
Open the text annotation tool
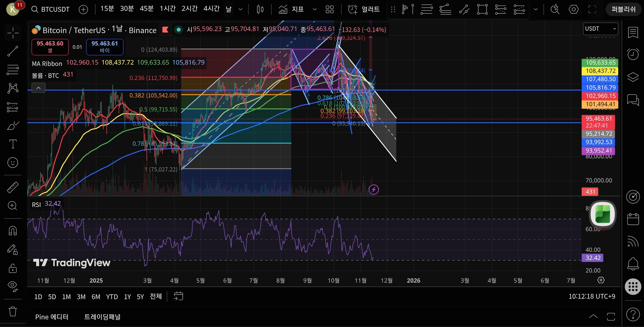tap(13, 144)
